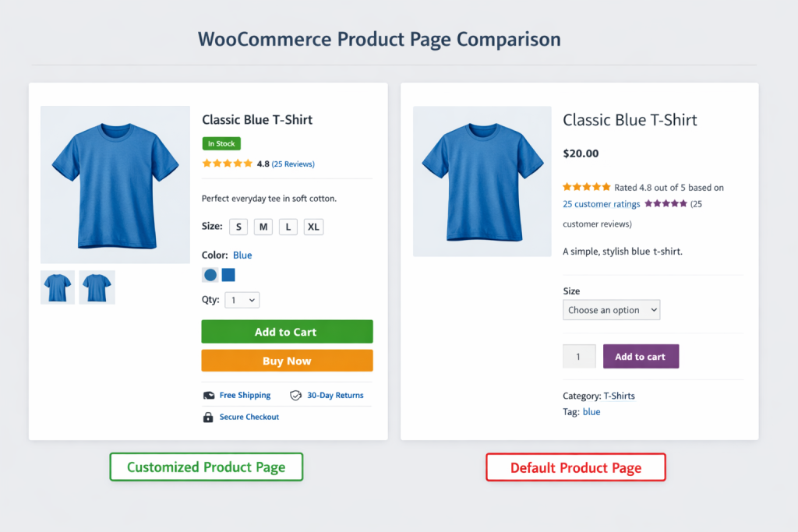The width and height of the screenshot is (798, 532).
Task: Click the purple Add to cart button
Action: 641,357
